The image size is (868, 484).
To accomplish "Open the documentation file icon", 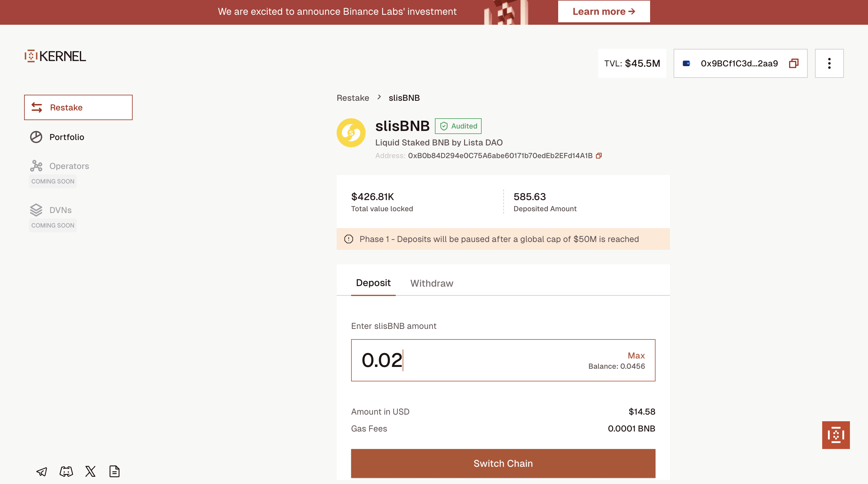I will 115,471.
